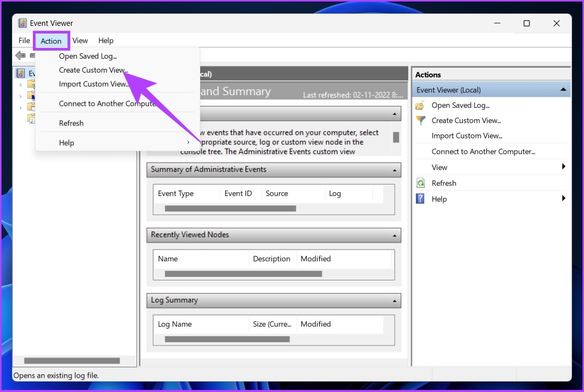Click the open folder icon beside Open Saved Log
584x392 pixels.
point(420,105)
